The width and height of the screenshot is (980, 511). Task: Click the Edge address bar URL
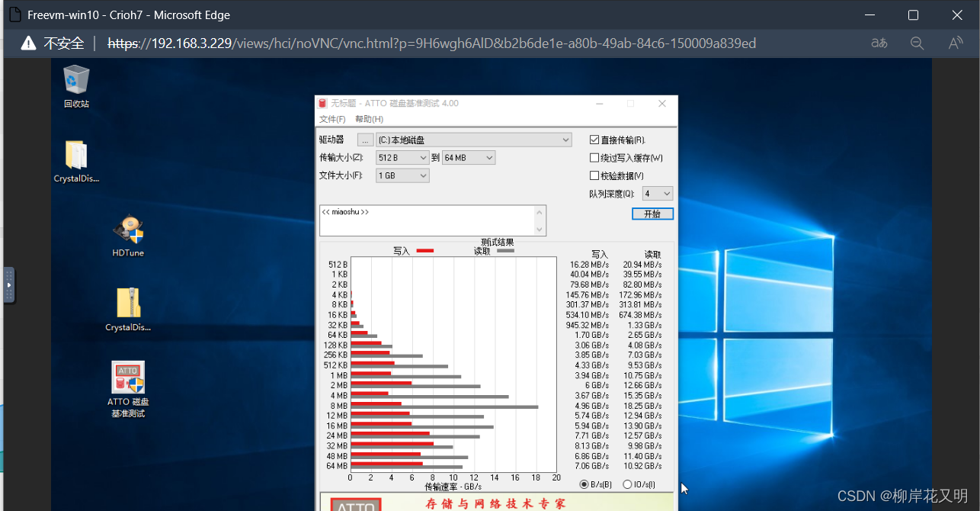(431, 43)
